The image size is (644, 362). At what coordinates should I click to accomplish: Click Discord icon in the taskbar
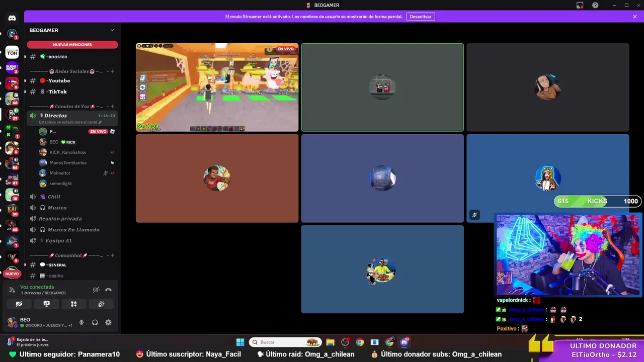click(404, 342)
